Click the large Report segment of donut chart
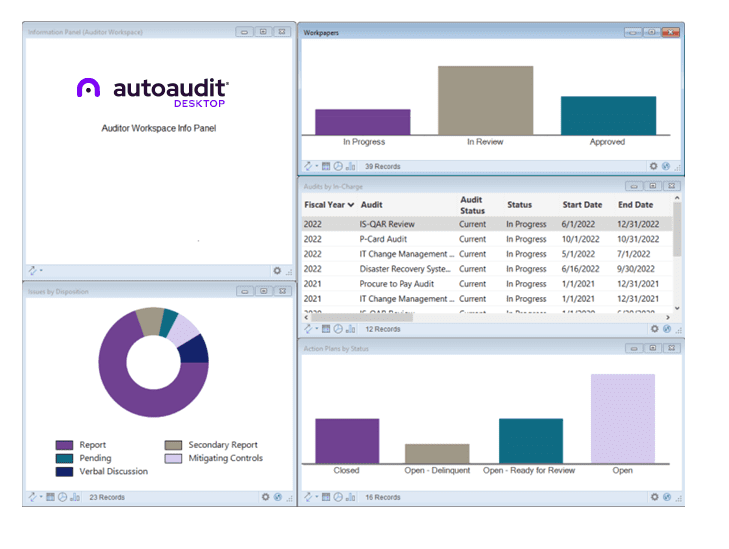729x549 pixels. coord(126,395)
